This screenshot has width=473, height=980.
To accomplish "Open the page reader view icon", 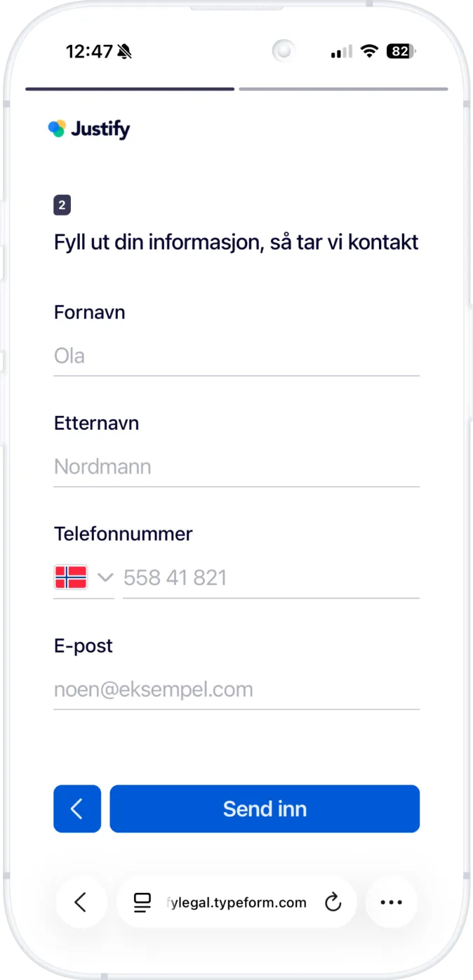I will pyautogui.click(x=142, y=903).
